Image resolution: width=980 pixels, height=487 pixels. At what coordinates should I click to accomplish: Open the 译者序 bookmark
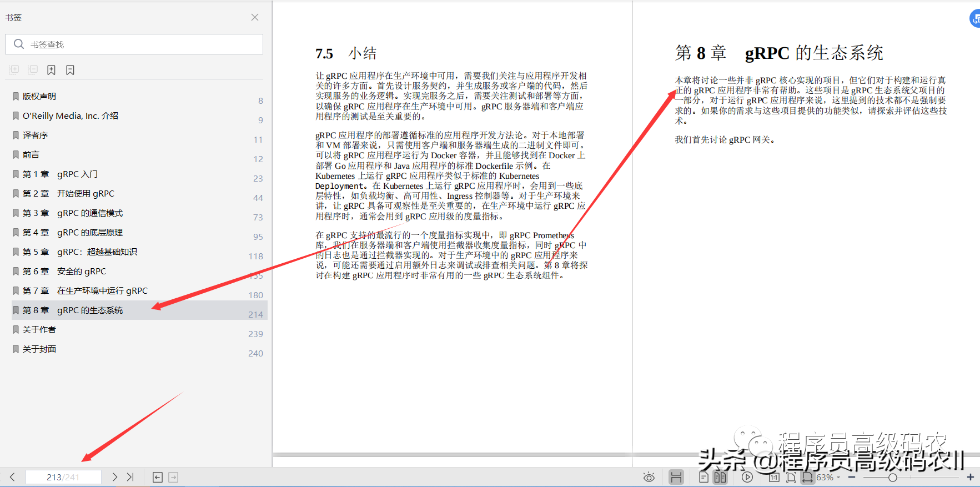pyautogui.click(x=35, y=135)
